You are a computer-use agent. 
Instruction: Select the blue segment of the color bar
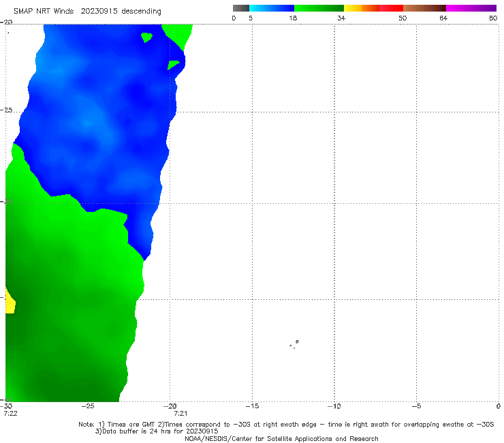click(x=272, y=8)
